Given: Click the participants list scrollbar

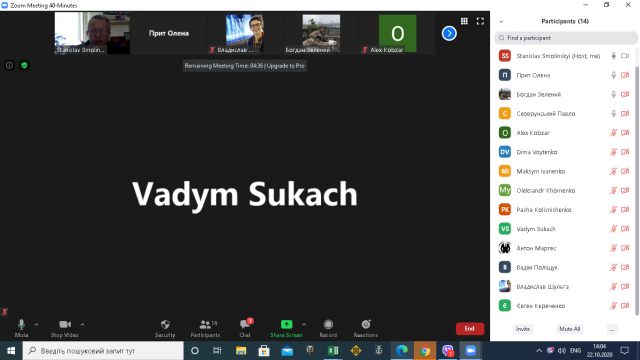Looking at the screenshot, I should coord(637,190).
